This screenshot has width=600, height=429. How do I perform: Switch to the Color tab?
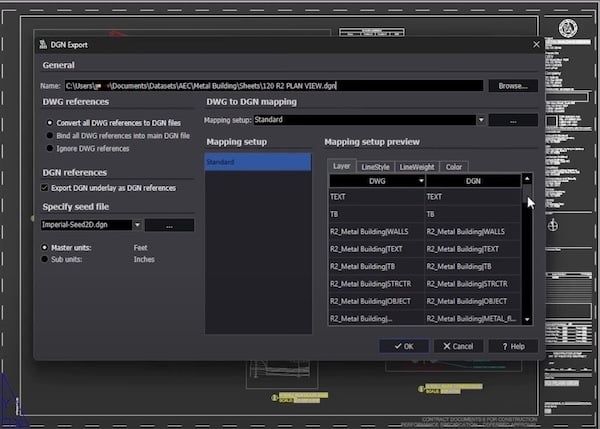[454, 166]
